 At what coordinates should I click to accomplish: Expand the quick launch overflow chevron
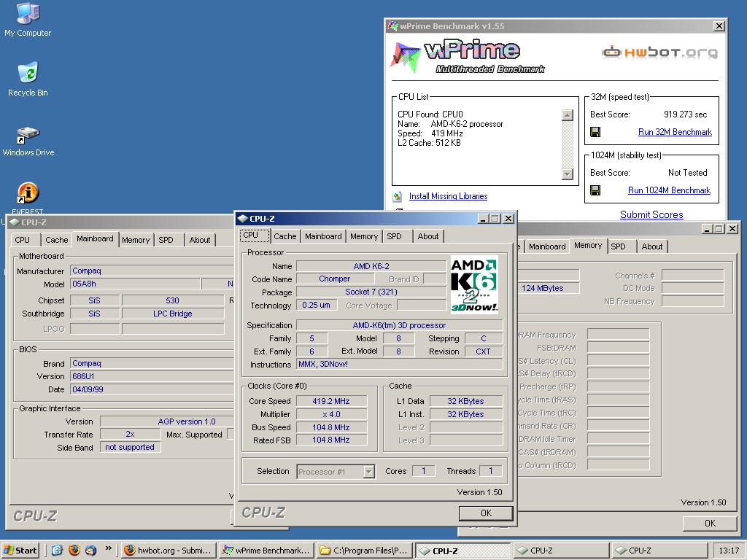[108, 548]
